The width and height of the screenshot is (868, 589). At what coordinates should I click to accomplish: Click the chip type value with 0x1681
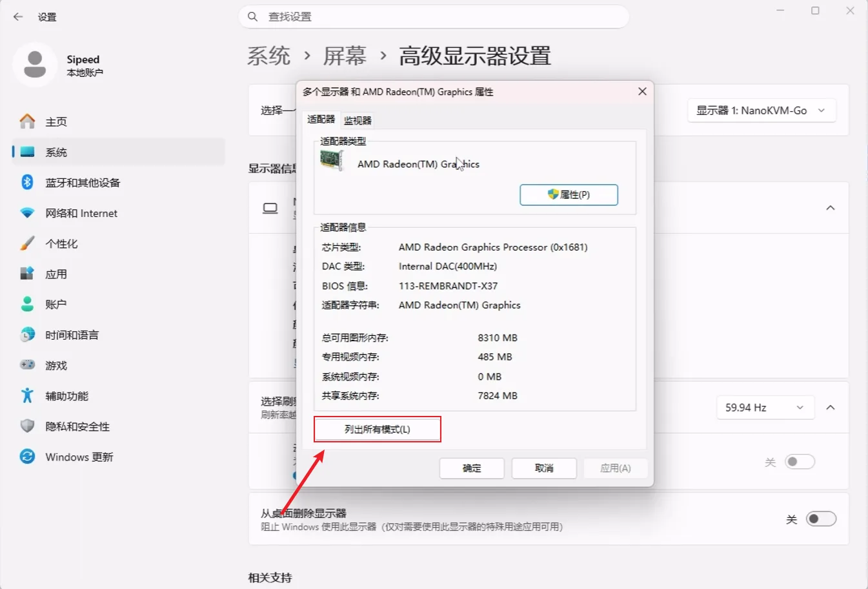point(493,247)
